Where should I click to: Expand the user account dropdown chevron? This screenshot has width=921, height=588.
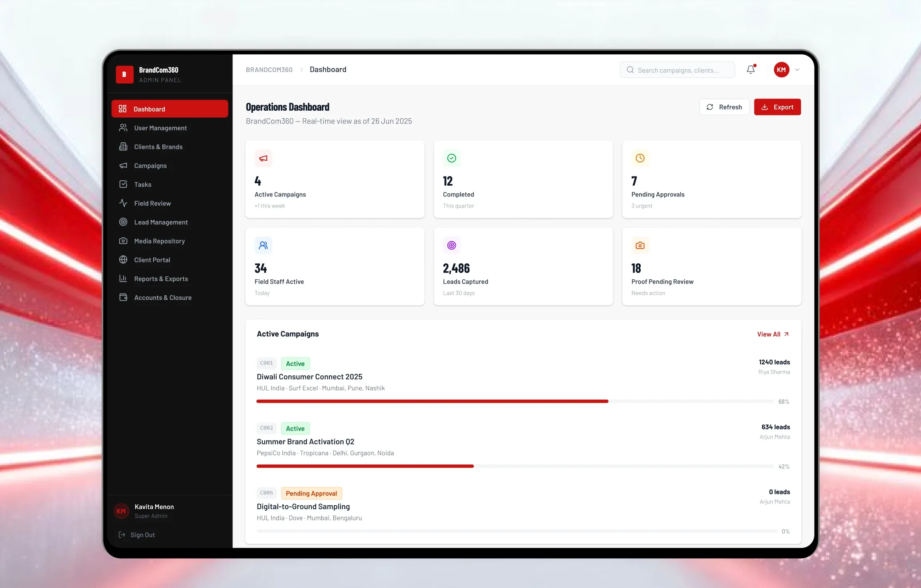click(x=797, y=70)
